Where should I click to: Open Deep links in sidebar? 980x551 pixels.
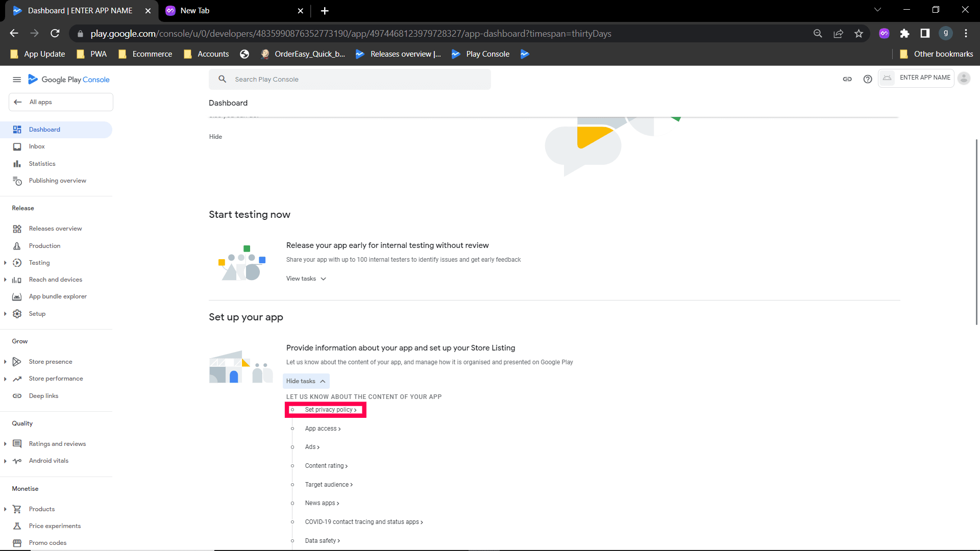(43, 396)
